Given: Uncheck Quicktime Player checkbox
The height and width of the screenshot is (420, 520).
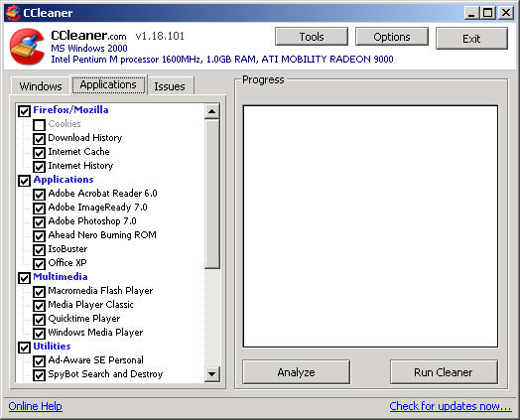Looking at the screenshot, I should [x=39, y=320].
